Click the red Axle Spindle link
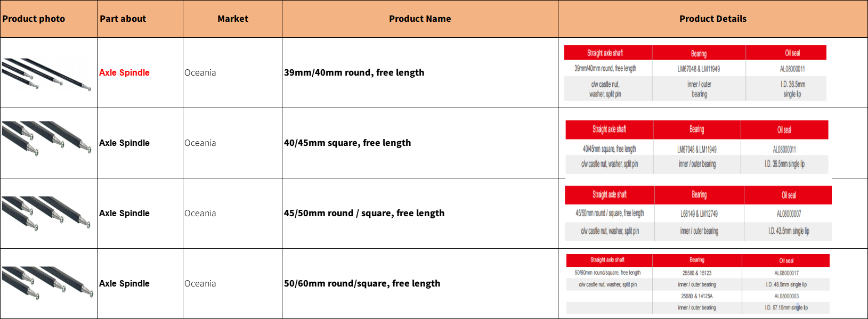868x319 pixels. [x=124, y=72]
